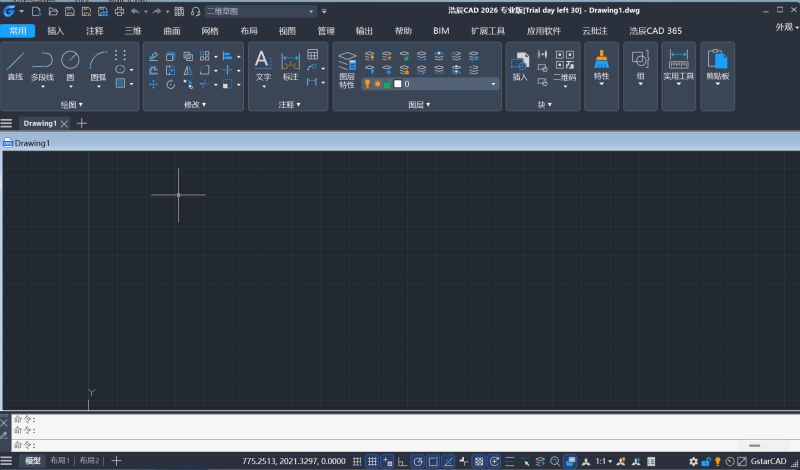Toggle object snap tracking in status bar
The height and width of the screenshot is (470, 800).
coord(448,461)
